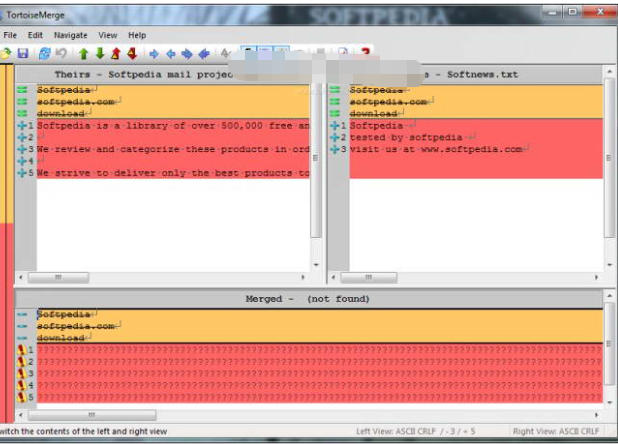
Task: Click Merged conflict line 4 of question marks
Action: 320,385
